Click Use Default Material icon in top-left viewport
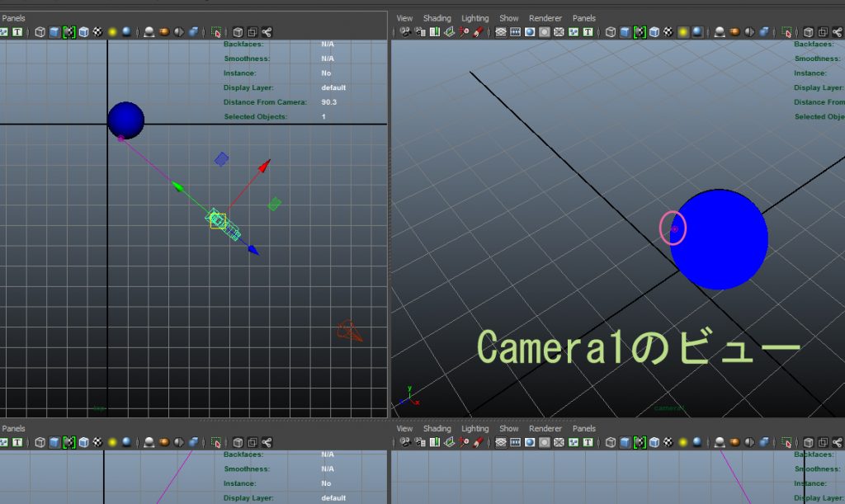The width and height of the screenshot is (845, 504). 69,32
